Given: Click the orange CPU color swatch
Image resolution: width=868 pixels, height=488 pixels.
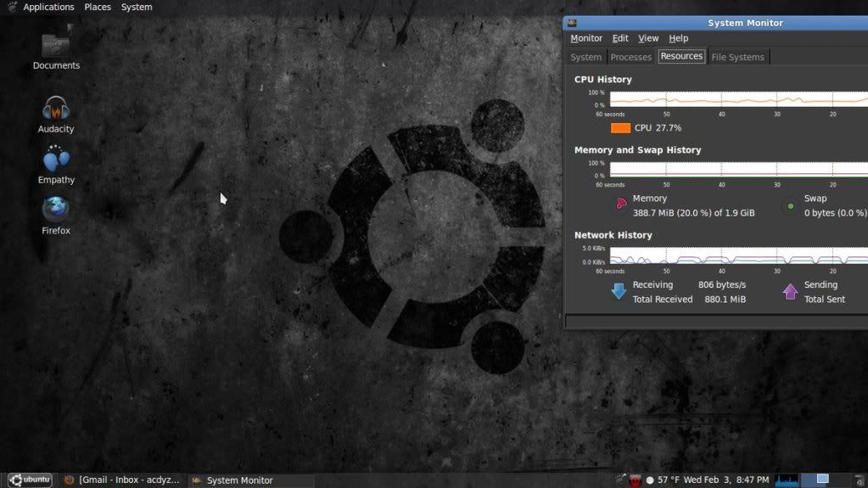Looking at the screenshot, I should 620,128.
